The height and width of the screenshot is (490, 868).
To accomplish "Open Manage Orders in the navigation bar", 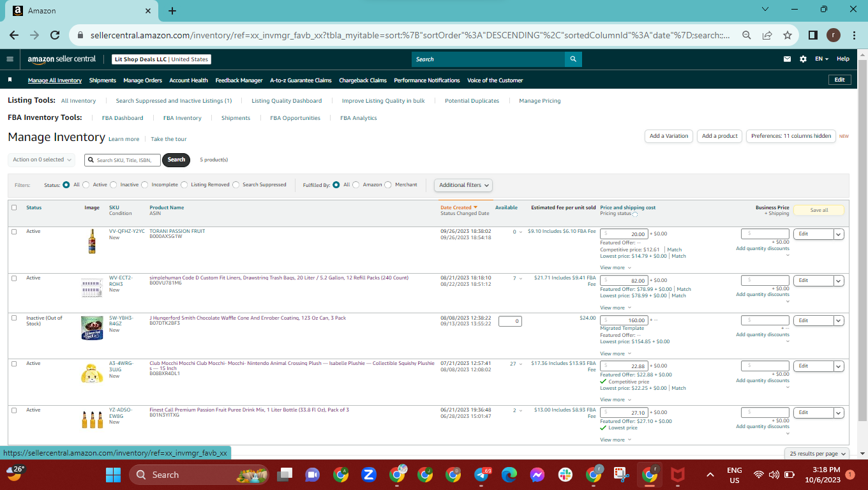I will pos(143,80).
